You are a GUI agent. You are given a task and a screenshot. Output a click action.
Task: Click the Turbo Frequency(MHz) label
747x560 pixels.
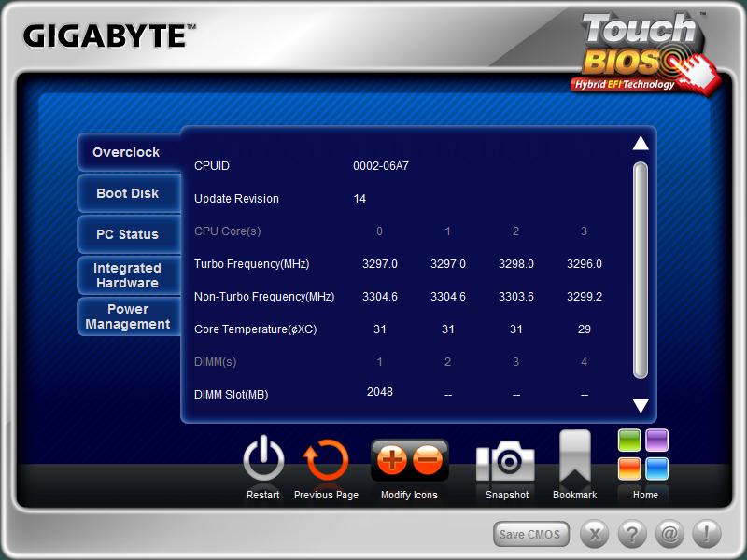click(252, 264)
